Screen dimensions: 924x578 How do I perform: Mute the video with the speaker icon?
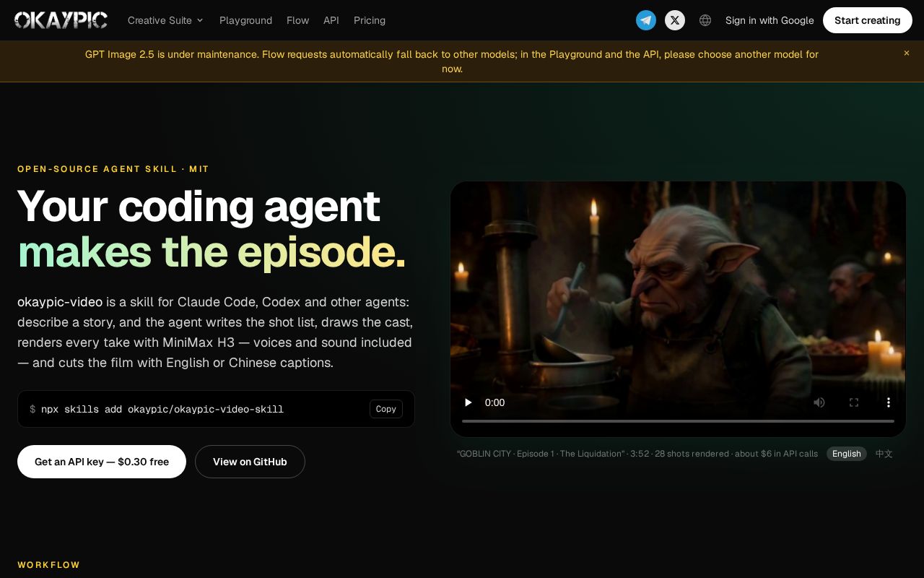(x=819, y=402)
